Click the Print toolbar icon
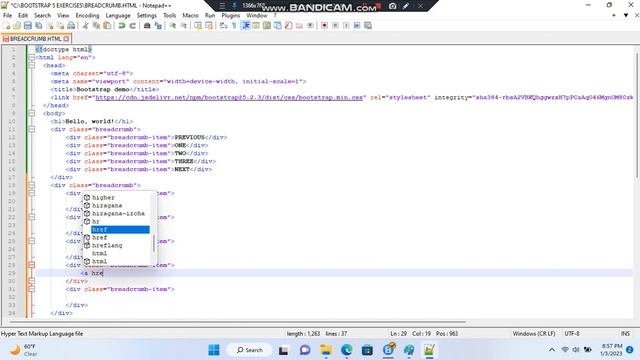The height and width of the screenshot is (360, 640). tap(71, 25)
